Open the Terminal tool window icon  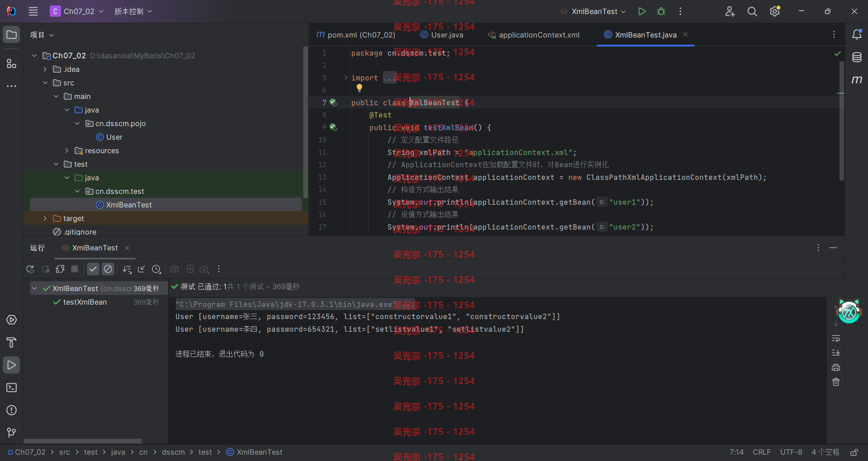click(12, 388)
